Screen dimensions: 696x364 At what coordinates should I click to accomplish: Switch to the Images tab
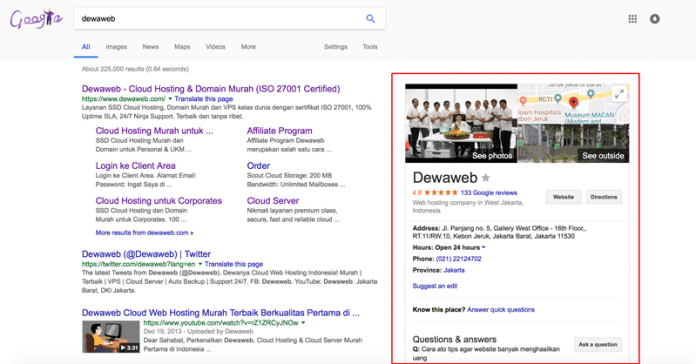pyautogui.click(x=116, y=47)
